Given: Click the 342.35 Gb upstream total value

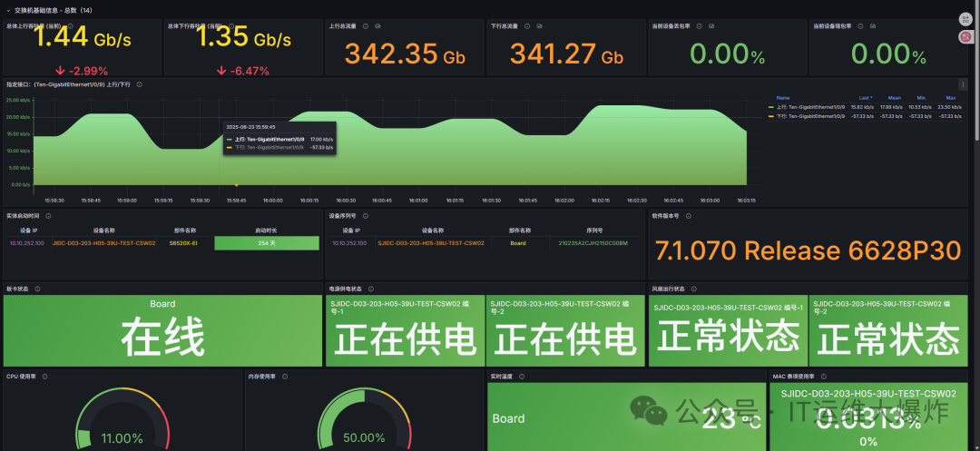Looking at the screenshot, I should tap(405, 54).
